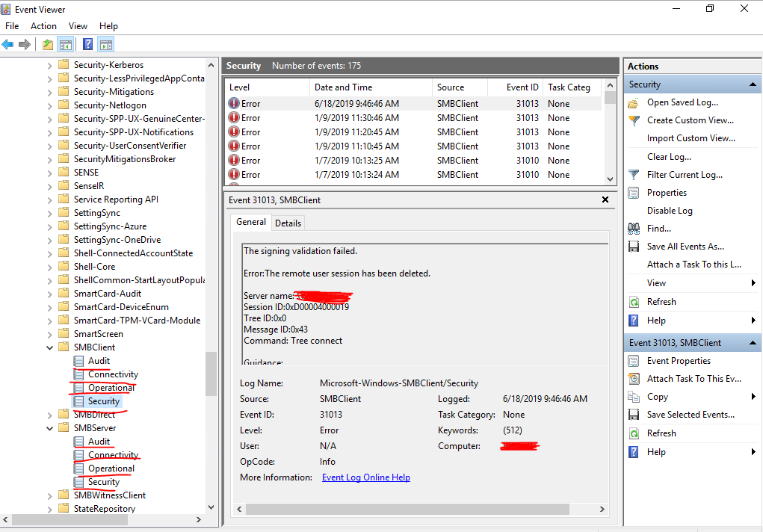Viewport: 763px width, 532px height.
Task: Click the Save Selected Events disk icon
Action: 634,415
